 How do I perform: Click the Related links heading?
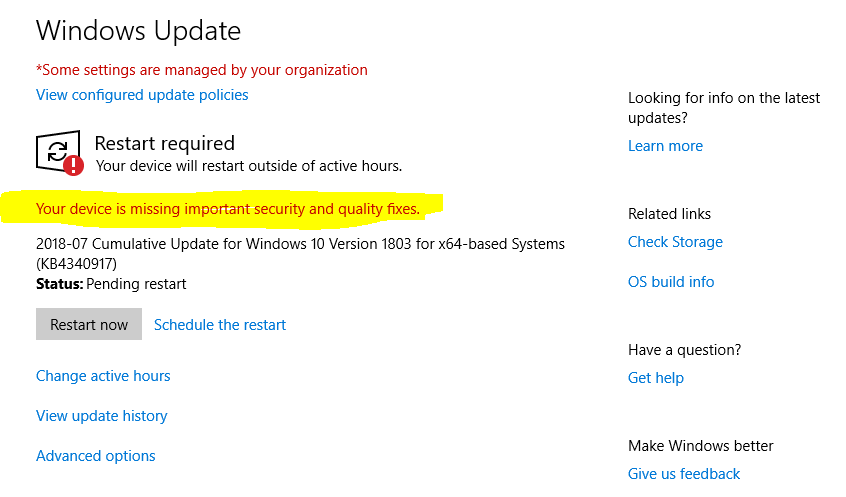(669, 214)
